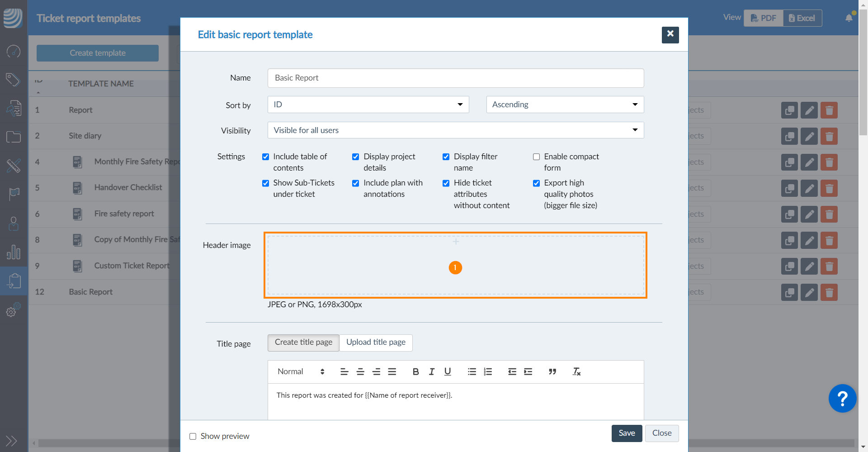Screen dimensions: 868x452
Task: Open the bar chart reports section in the sidebar
Action: (14, 252)
